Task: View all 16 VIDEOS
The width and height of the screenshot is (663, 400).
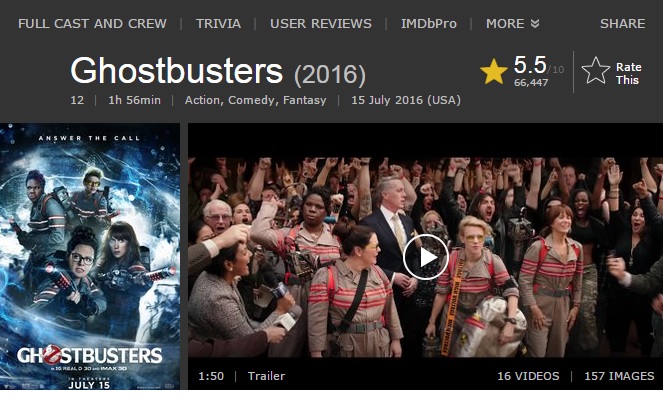Action: tap(528, 376)
